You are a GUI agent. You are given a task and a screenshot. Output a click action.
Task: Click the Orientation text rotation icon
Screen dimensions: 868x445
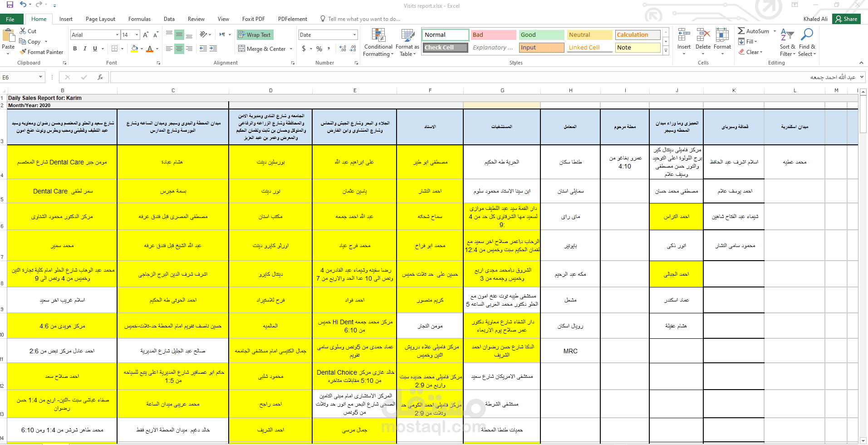204,35
